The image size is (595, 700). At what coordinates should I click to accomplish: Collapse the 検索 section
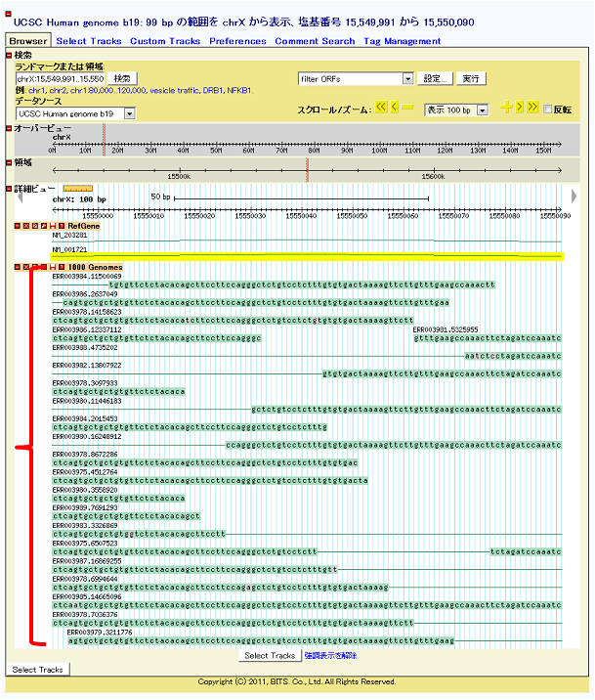coord(9,56)
